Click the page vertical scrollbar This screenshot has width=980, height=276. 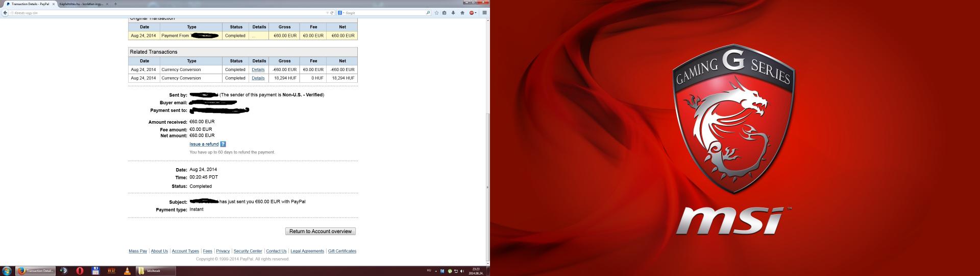pos(487,187)
